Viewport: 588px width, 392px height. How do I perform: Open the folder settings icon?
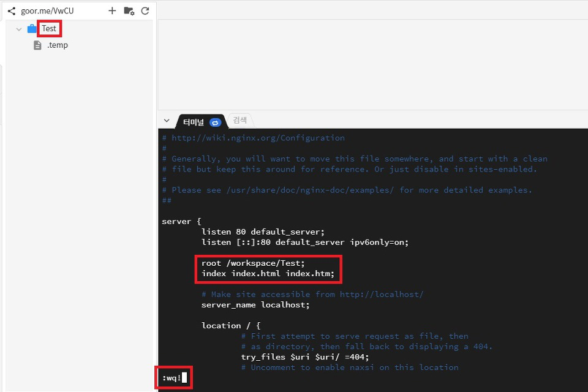129,11
